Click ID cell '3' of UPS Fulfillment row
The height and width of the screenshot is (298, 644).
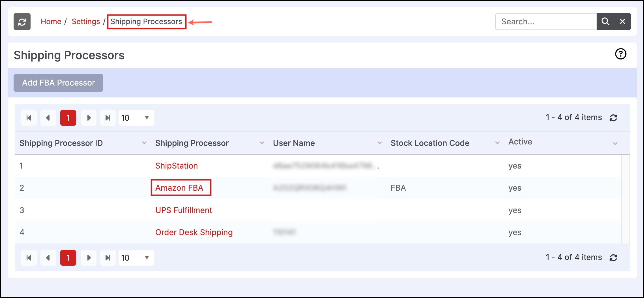[x=22, y=210]
